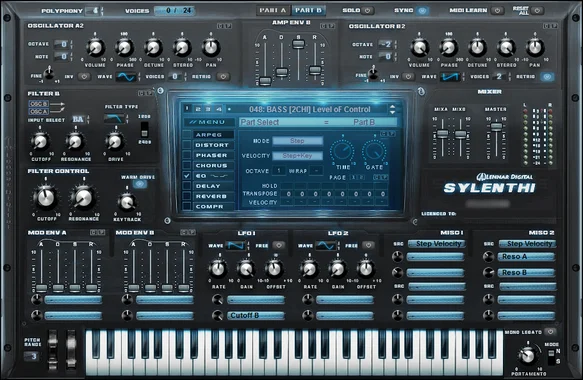Screen dimensions: 583x380
Task: Click Filter B Cutoff knob
Action: pos(40,141)
